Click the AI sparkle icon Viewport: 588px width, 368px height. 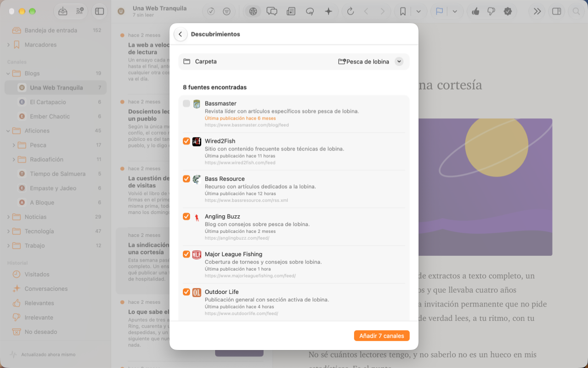click(x=328, y=11)
